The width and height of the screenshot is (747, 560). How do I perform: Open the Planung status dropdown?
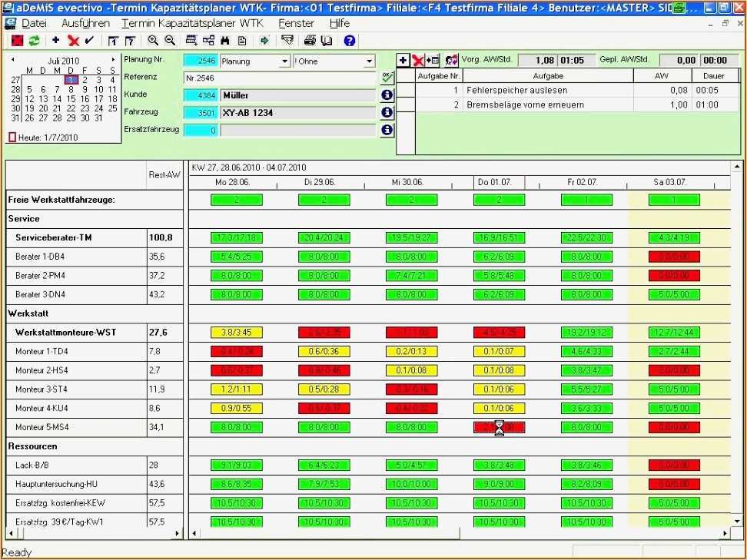tap(284, 61)
